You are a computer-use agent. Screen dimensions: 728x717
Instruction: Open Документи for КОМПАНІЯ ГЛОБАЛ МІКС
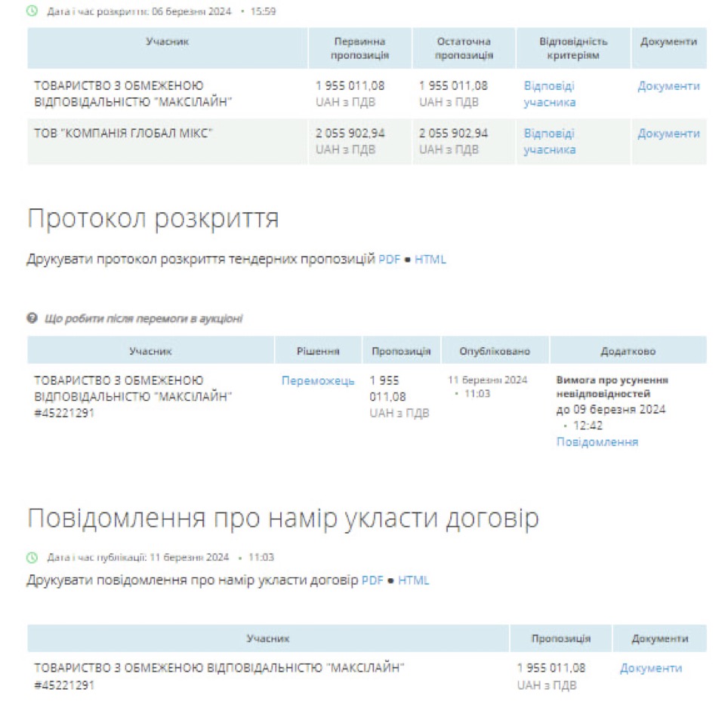click(x=668, y=134)
